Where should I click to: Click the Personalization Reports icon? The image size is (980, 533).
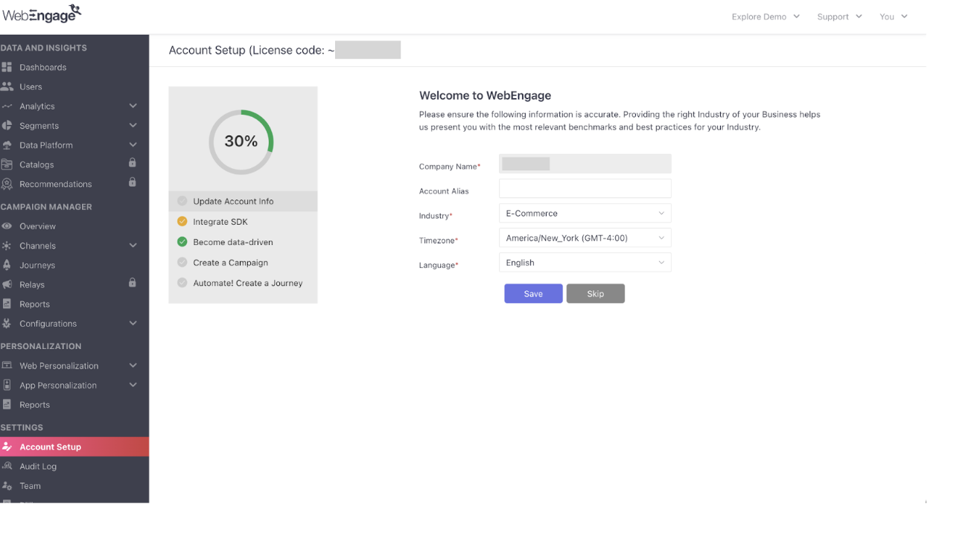coord(7,404)
